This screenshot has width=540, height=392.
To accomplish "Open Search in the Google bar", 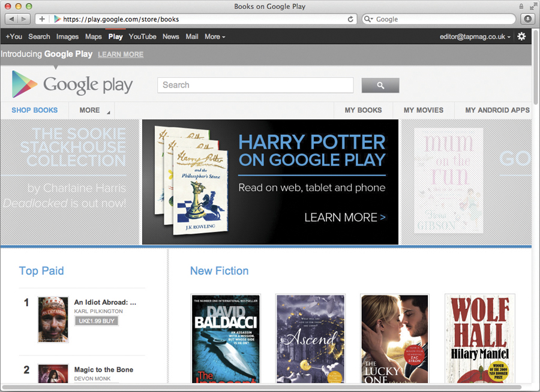I will coord(39,37).
